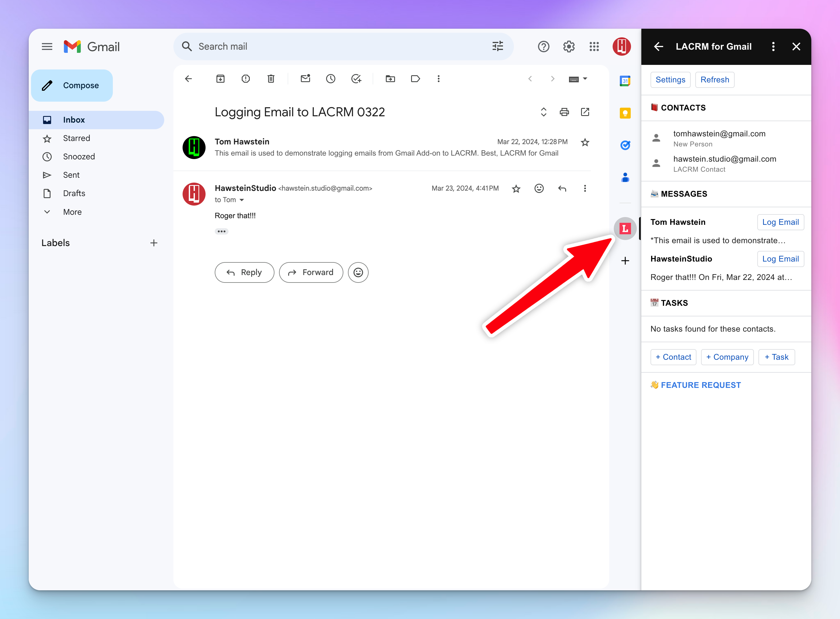Toggle star on Tom Hawstein email
Viewport: 840px width, 619px height.
586,142
